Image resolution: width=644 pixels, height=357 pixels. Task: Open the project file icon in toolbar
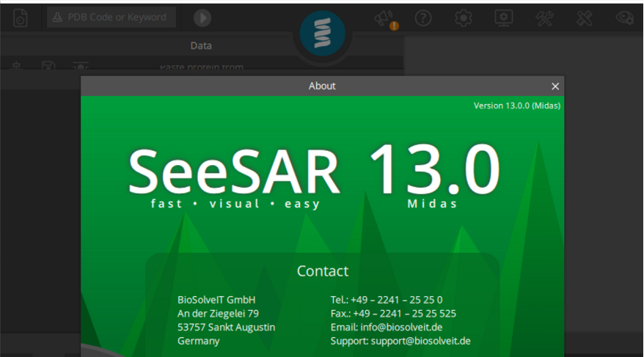[20, 18]
